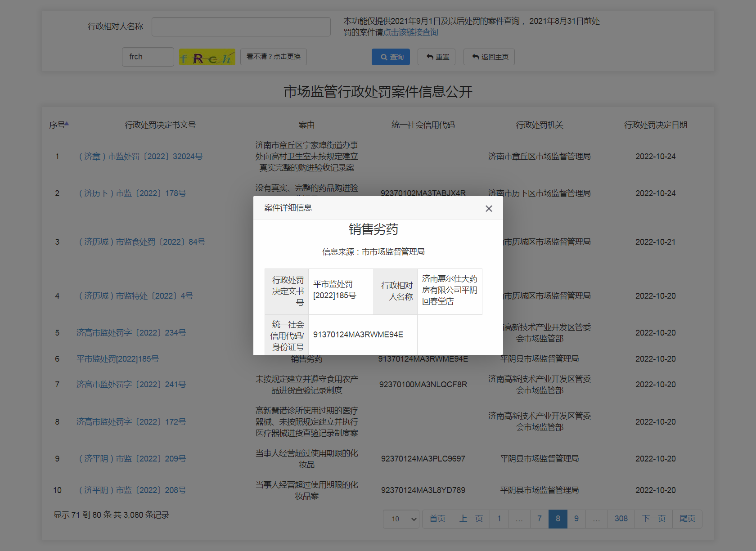Open case （济历下）市监〔2022〕178号
This screenshot has height=551, width=756.
pos(131,193)
